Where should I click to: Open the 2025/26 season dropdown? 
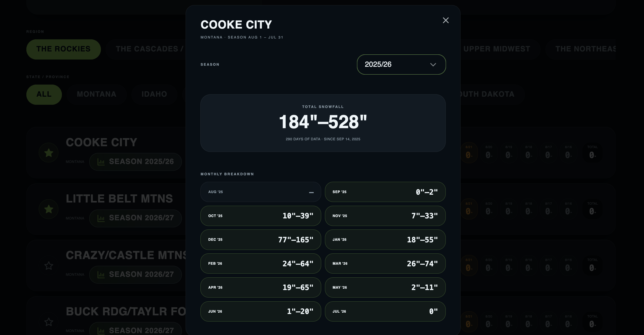[401, 64]
